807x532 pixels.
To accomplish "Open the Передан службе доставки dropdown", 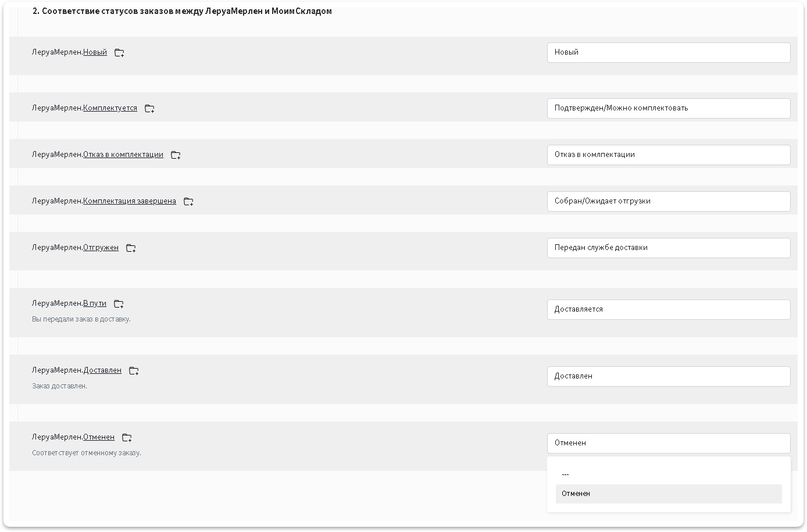I will (668, 248).
